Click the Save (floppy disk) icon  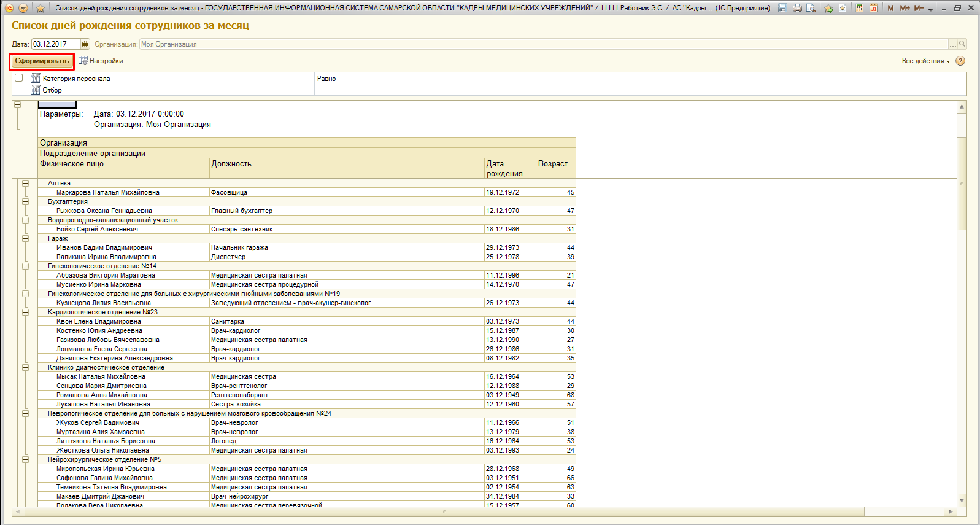click(782, 8)
